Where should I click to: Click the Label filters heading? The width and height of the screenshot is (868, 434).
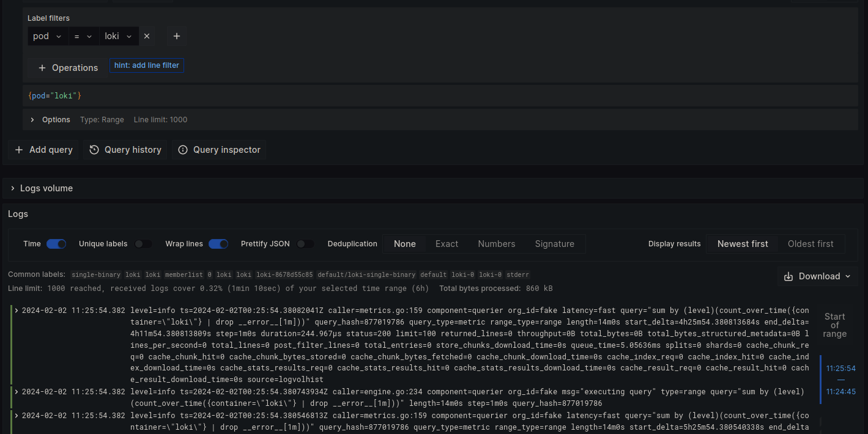click(49, 18)
